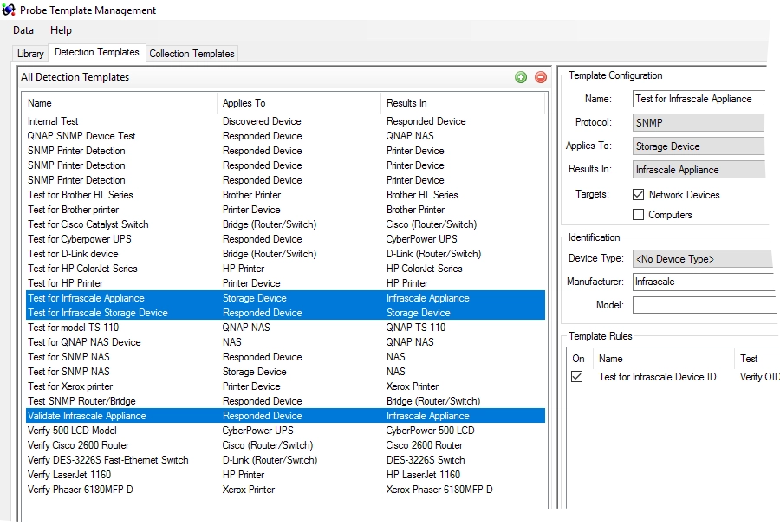The image size is (780, 532).
Task: Click the red remove template icon
Action: (x=541, y=77)
